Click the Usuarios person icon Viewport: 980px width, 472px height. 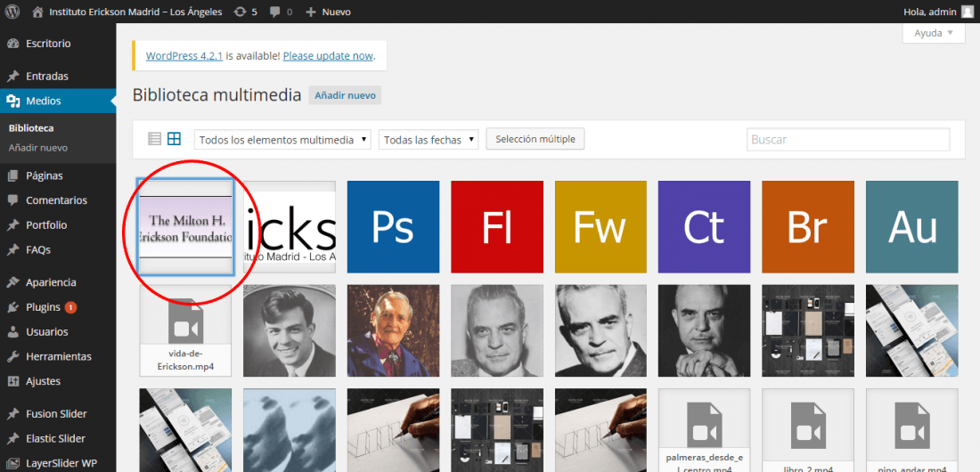pyautogui.click(x=12, y=332)
